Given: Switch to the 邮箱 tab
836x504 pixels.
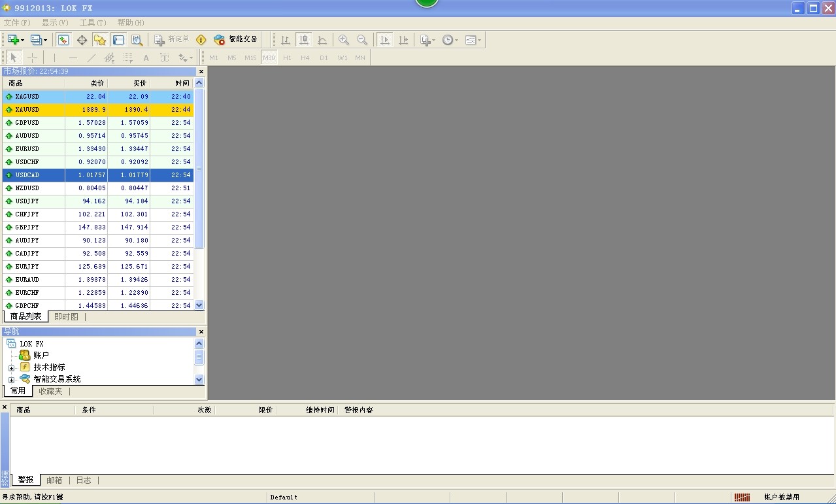Looking at the screenshot, I should pyautogui.click(x=54, y=480).
